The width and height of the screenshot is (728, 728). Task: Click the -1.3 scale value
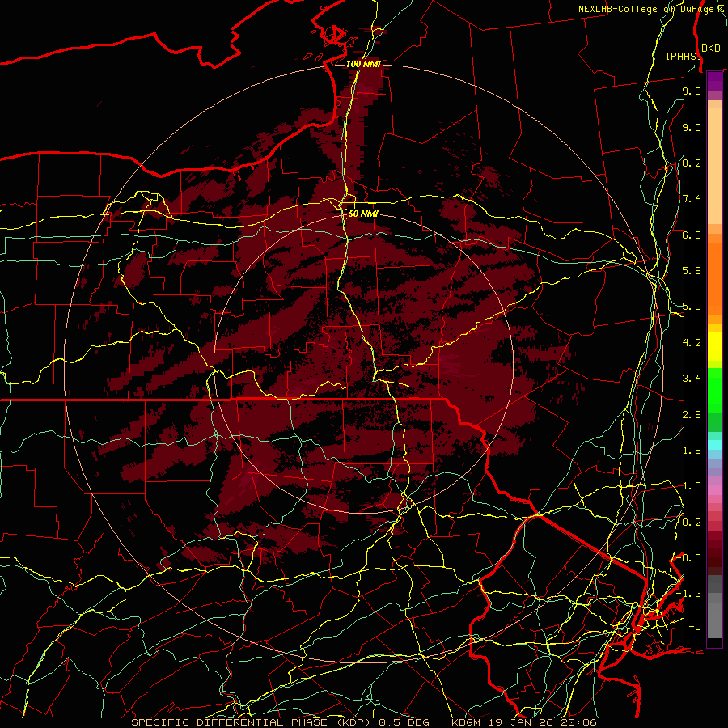[x=689, y=594]
